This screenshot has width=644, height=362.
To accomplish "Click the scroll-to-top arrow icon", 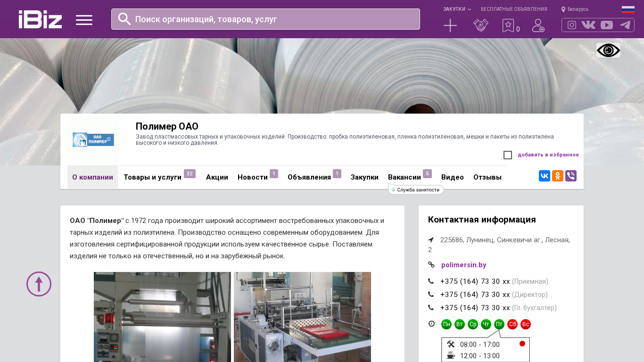I will click(x=39, y=284).
